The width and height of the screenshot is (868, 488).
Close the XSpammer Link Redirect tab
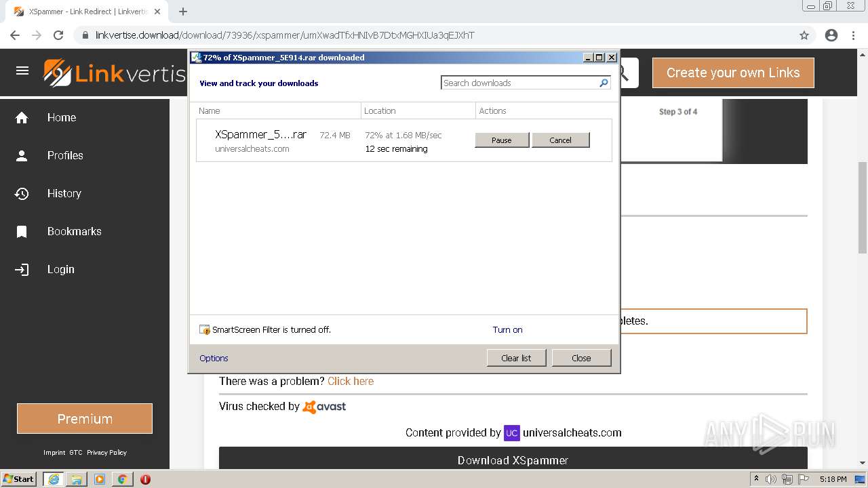[x=159, y=12]
